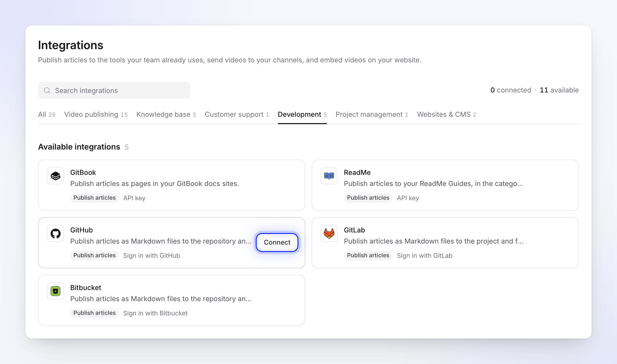Click the ReadMe Guides description text

point(433,184)
